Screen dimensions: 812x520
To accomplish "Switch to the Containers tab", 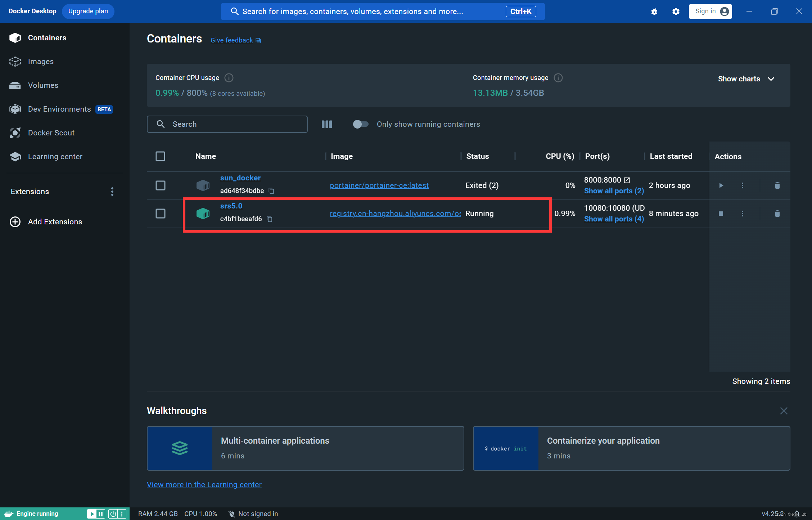I will pyautogui.click(x=47, y=37).
